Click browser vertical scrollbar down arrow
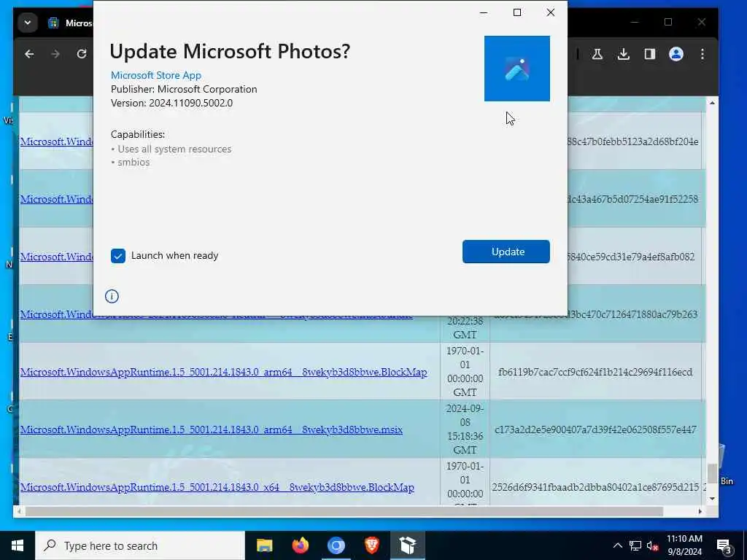This screenshot has width=747, height=560. tap(712, 499)
